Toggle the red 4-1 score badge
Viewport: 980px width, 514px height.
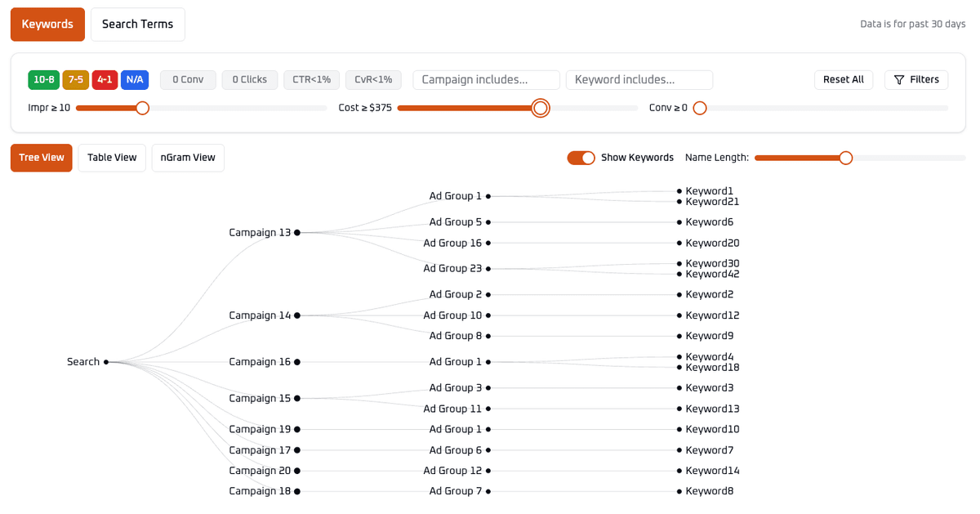[x=105, y=79]
